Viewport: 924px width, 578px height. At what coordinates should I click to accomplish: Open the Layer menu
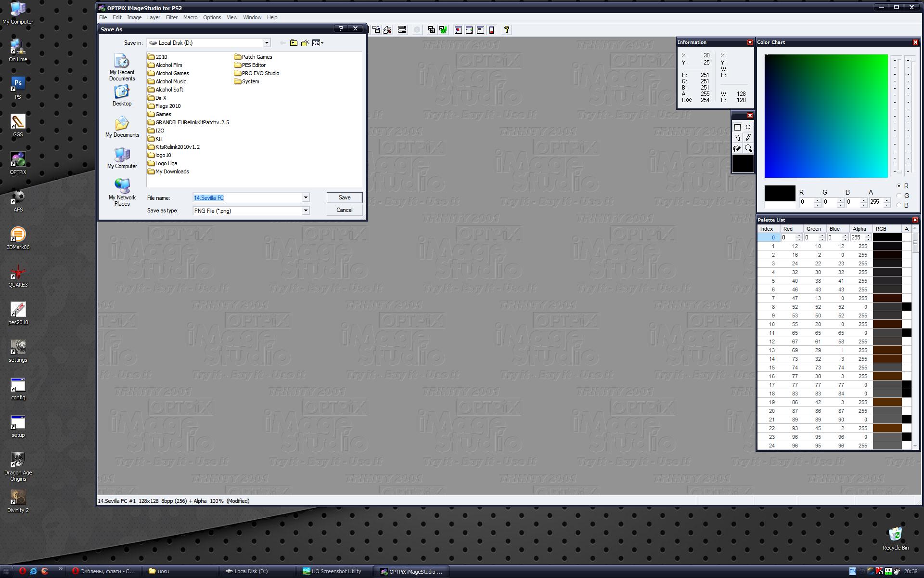tap(154, 17)
